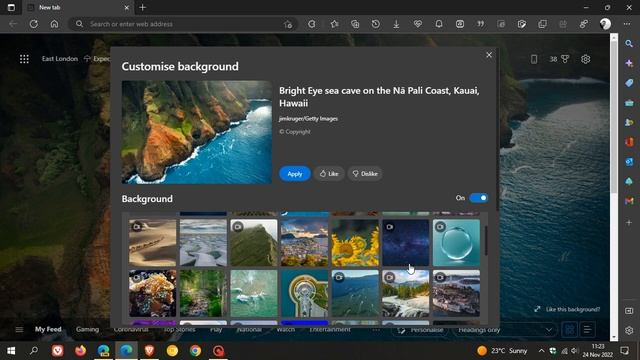Image resolution: width=640 pixels, height=360 pixels.
Task: Choose the sunflowers background thumbnail
Action: pos(355,243)
